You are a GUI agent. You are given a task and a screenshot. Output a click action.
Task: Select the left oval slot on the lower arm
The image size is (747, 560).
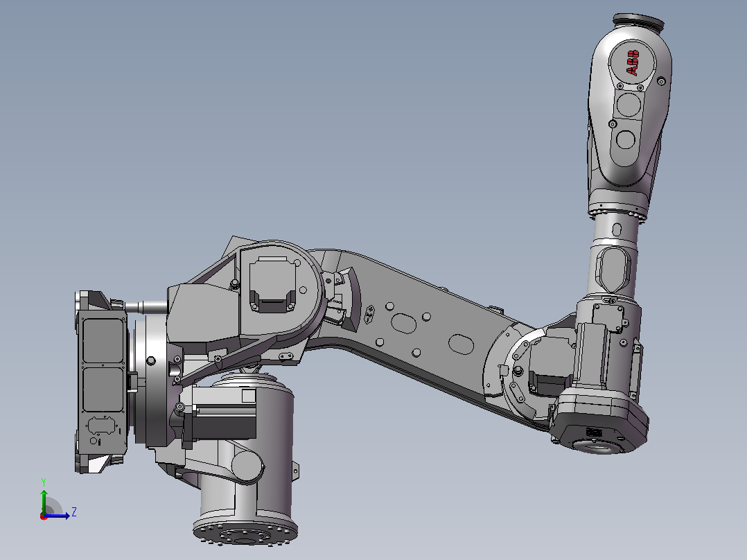click(403, 323)
